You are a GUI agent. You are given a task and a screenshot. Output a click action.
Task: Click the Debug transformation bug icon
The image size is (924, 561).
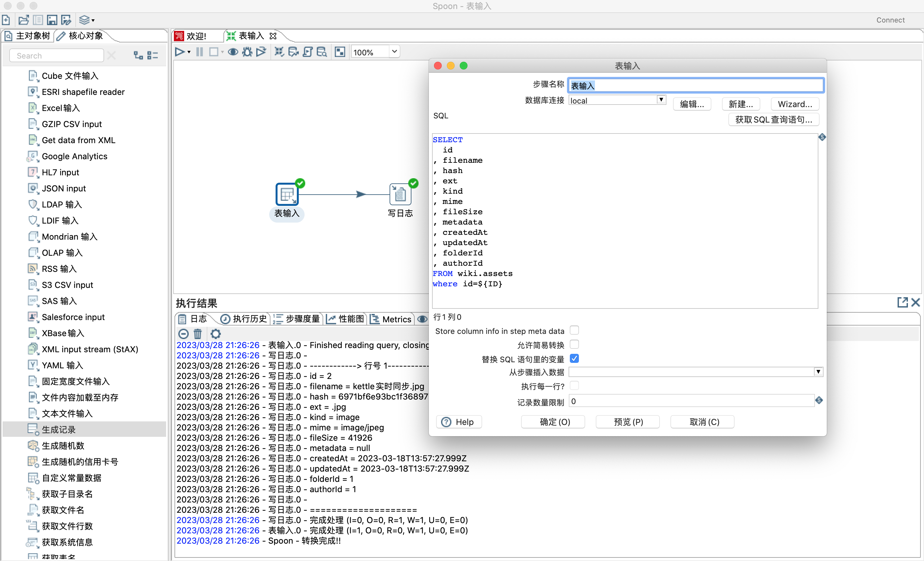coord(247,52)
